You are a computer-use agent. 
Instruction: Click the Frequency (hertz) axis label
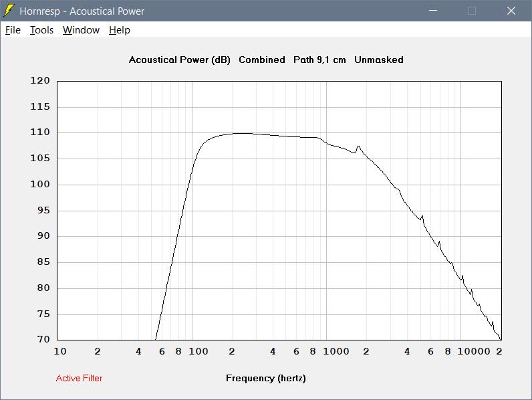pos(266,379)
